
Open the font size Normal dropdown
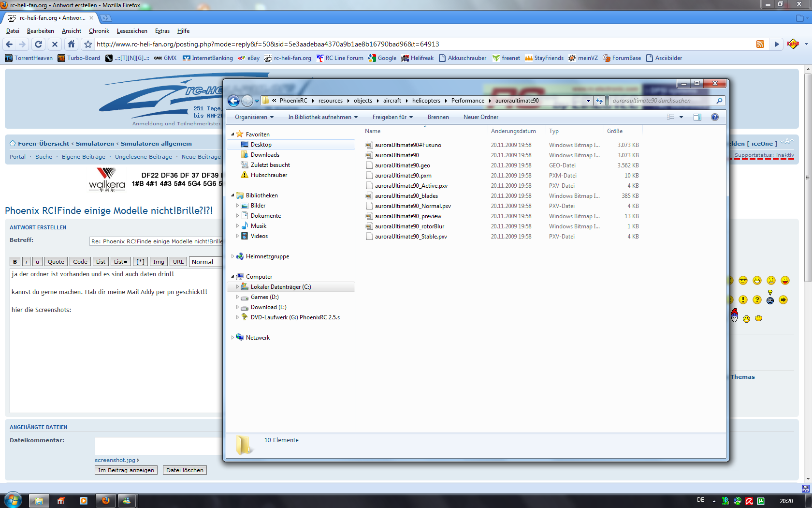click(205, 262)
